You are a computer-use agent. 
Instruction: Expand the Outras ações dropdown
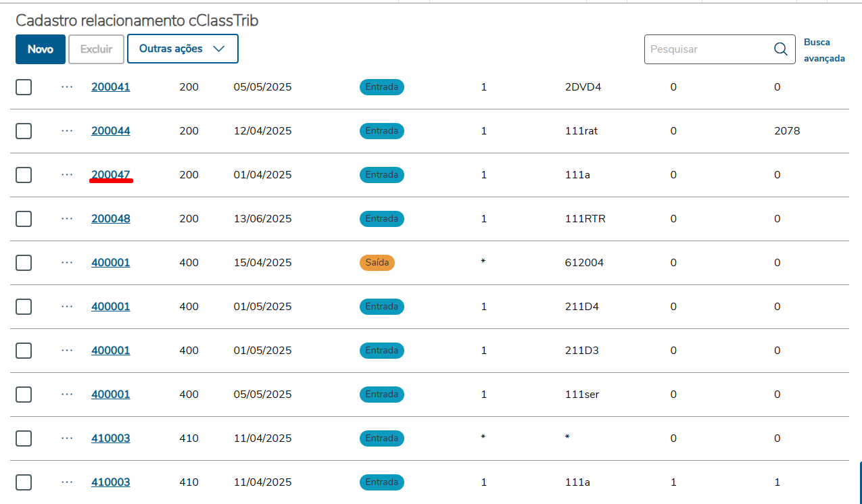[x=183, y=49]
